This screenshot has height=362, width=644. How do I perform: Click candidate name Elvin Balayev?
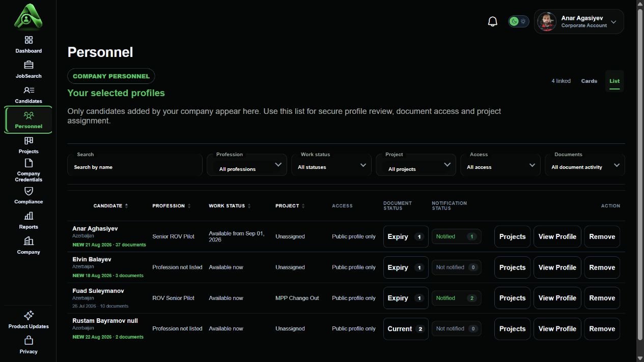(92, 259)
